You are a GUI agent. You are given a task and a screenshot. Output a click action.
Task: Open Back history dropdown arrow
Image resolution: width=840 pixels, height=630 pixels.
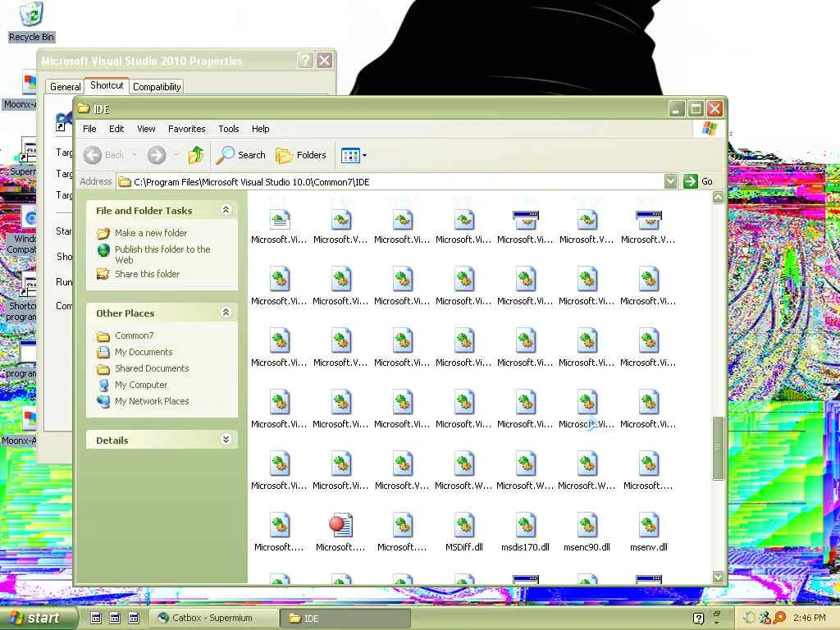click(134, 155)
